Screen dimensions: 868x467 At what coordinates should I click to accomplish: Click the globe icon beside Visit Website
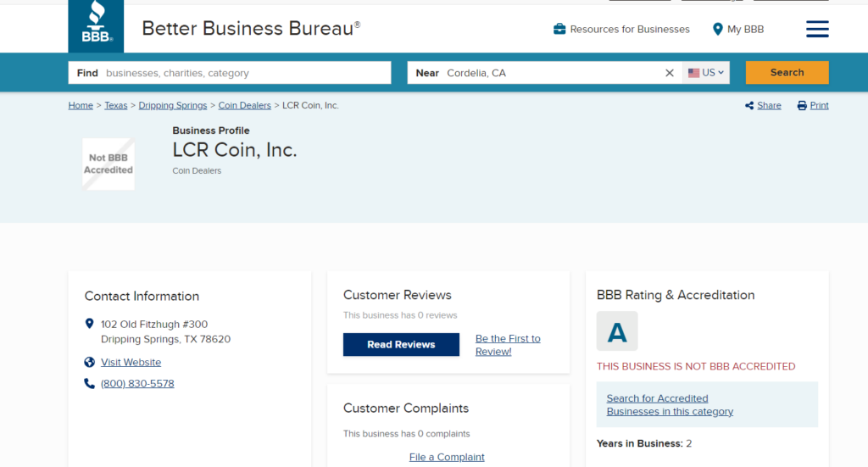pos(89,362)
